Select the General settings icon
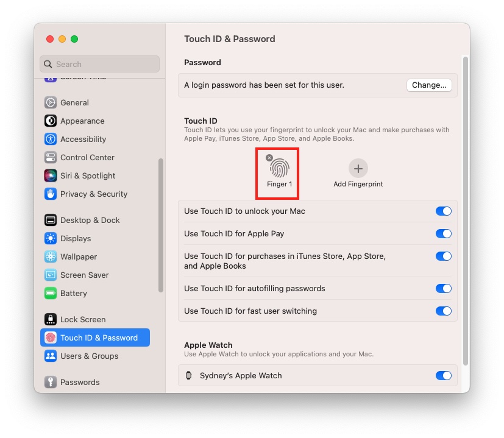This screenshot has width=504, height=438. point(49,102)
